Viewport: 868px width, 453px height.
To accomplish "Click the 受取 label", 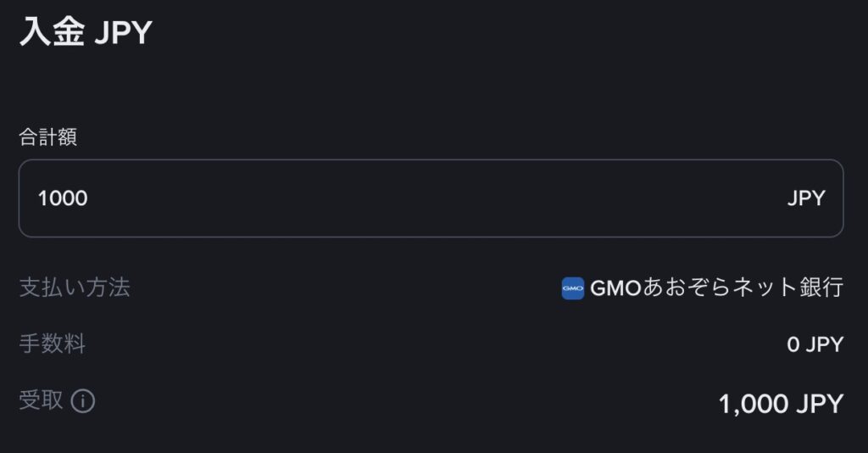I will (42, 400).
